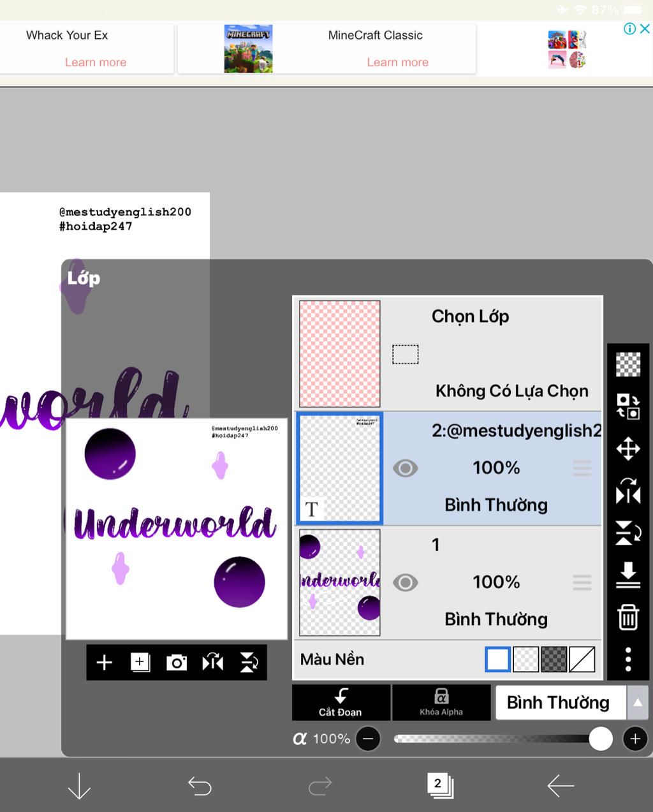
Task: Open the Bình Thường blend mode dropdown
Action: tap(561, 702)
